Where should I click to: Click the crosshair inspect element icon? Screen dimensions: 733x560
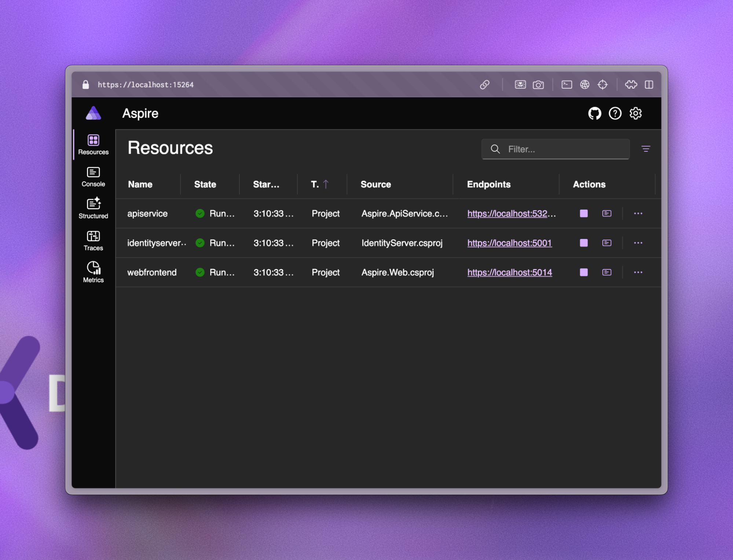coord(602,85)
